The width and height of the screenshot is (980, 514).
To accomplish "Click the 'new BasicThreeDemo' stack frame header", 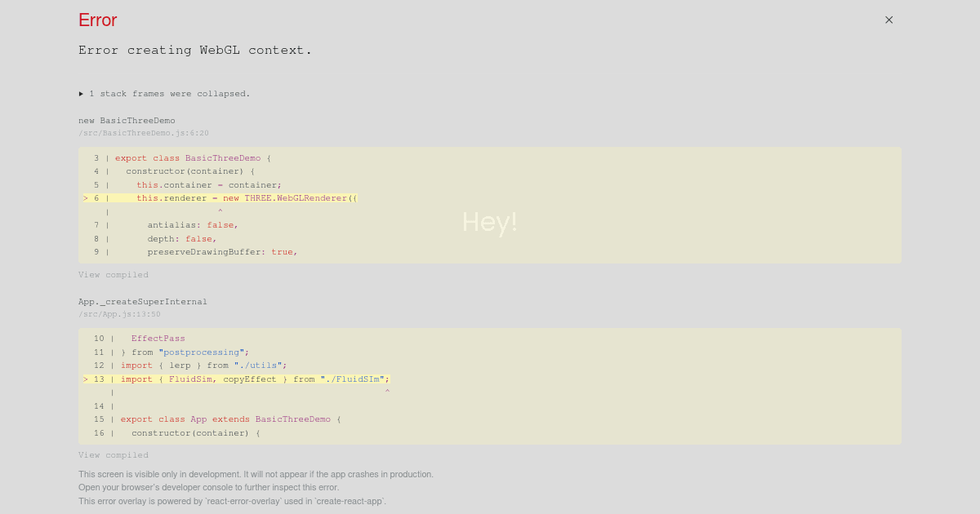I will point(127,120).
